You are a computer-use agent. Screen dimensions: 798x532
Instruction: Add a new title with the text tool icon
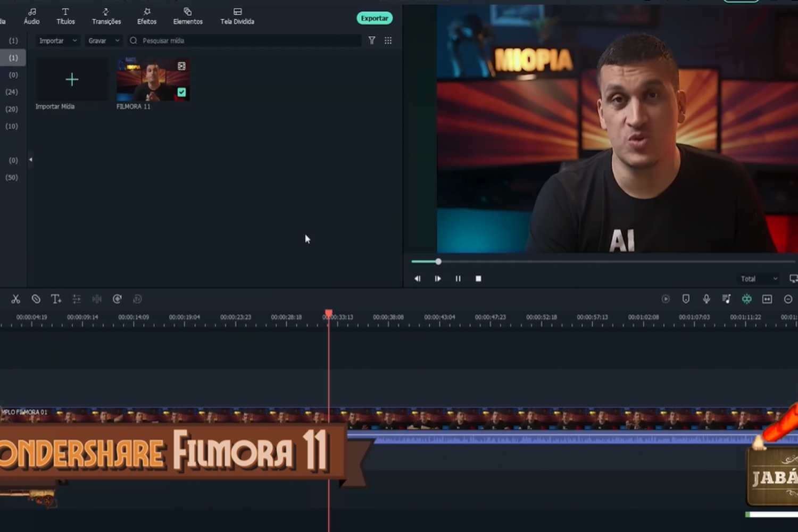click(x=56, y=299)
